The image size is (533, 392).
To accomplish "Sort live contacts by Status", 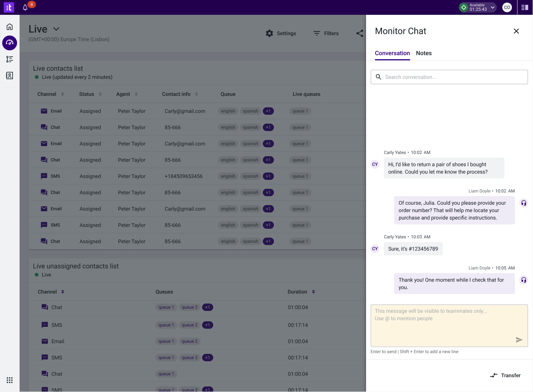I will (100, 94).
